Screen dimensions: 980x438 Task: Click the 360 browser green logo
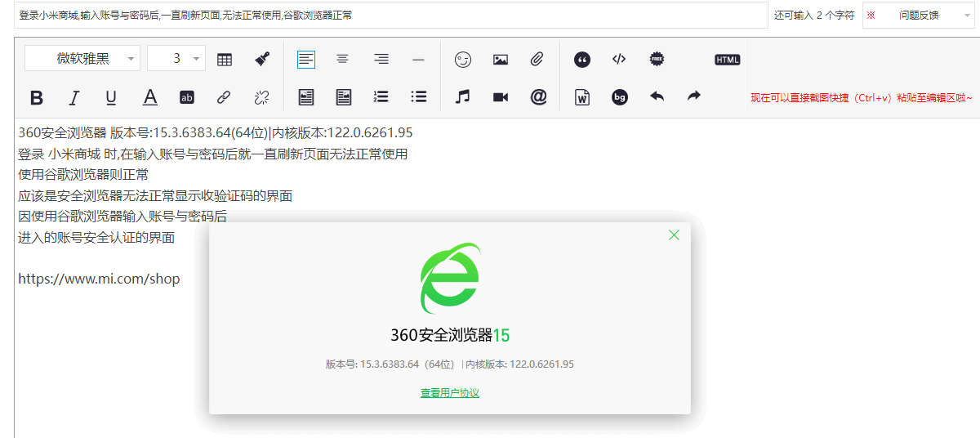pyautogui.click(x=450, y=278)
